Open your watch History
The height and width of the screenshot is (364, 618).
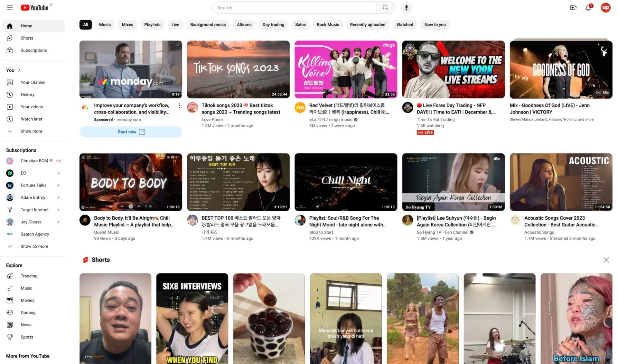(x=27, y=94)
